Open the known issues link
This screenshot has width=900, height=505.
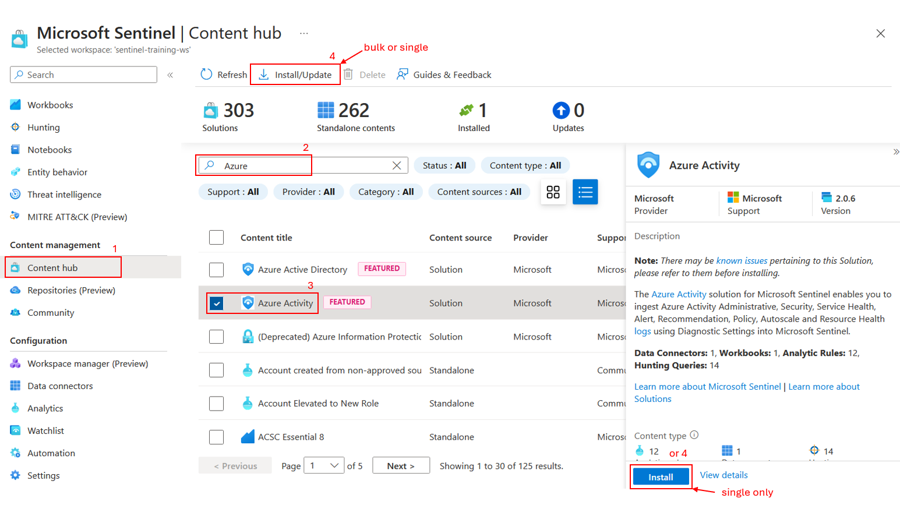click(x=742, y=261)
